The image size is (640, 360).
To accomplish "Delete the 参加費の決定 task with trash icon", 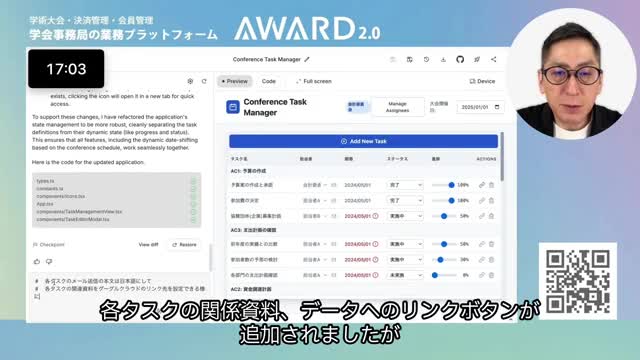I will click(491, 200).
